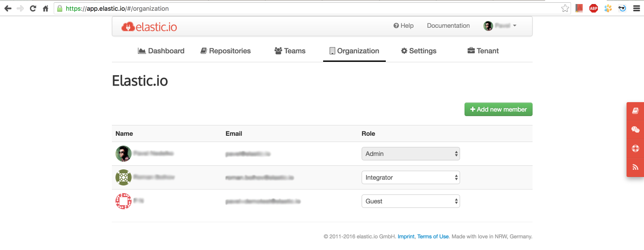Bookmark this page with star icon

(565, 8)
